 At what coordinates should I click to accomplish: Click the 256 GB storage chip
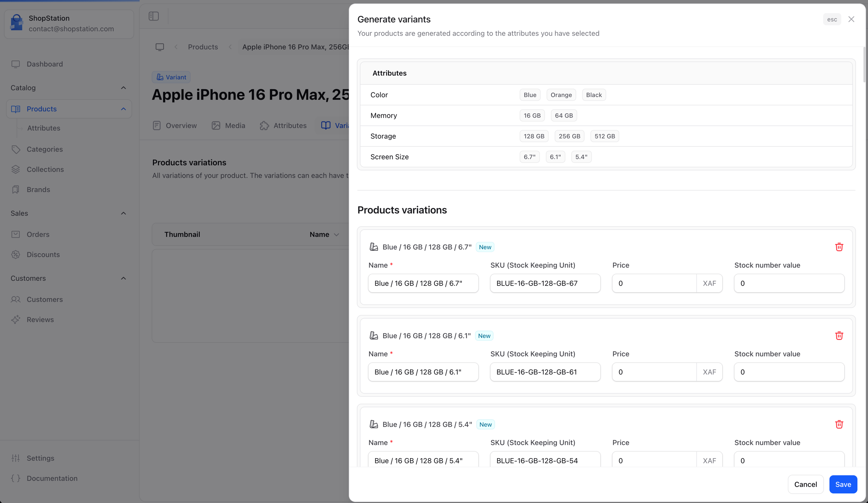coord(569,136)
